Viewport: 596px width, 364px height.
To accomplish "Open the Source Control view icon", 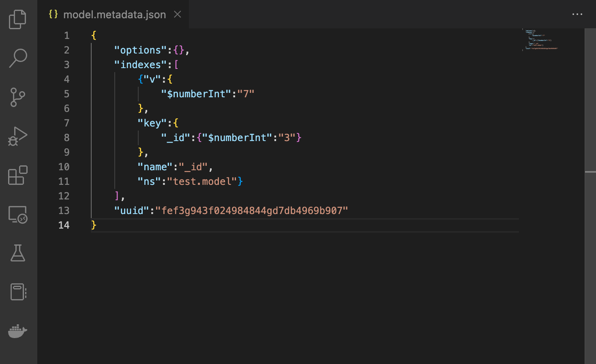I will [18, 97].
